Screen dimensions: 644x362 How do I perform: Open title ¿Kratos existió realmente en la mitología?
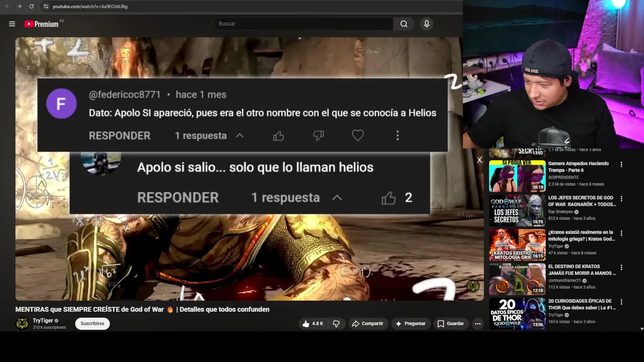click(582, 235)
